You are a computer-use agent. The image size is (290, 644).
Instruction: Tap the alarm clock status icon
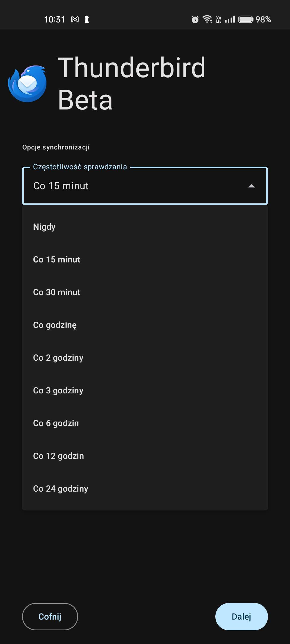(x=195, y=19)
